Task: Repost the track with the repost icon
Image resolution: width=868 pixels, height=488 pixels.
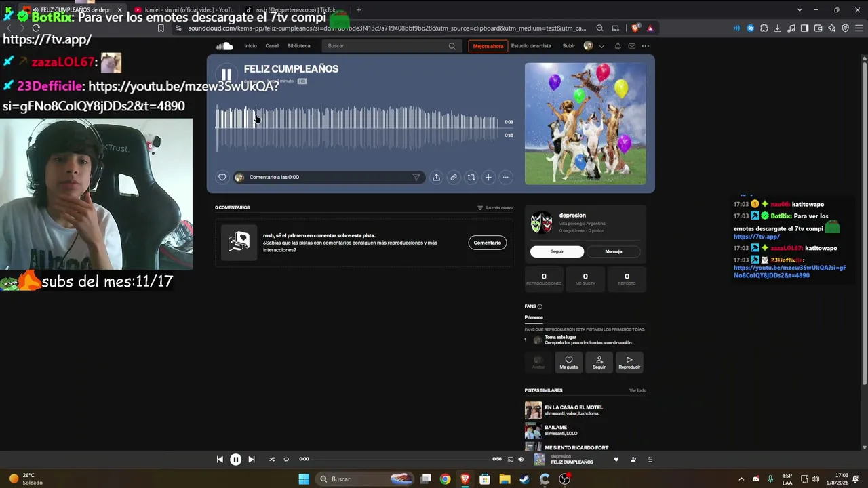Action: pyautogui.click(x=471, y=178)
